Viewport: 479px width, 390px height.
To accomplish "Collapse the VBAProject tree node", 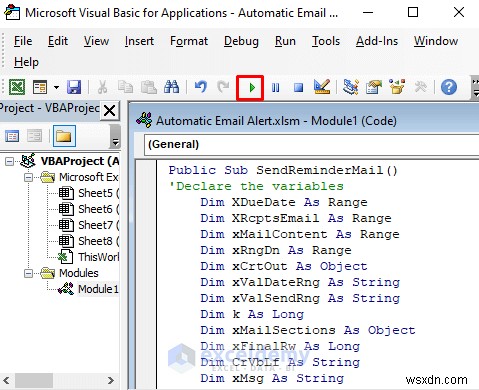I will 10,162.
